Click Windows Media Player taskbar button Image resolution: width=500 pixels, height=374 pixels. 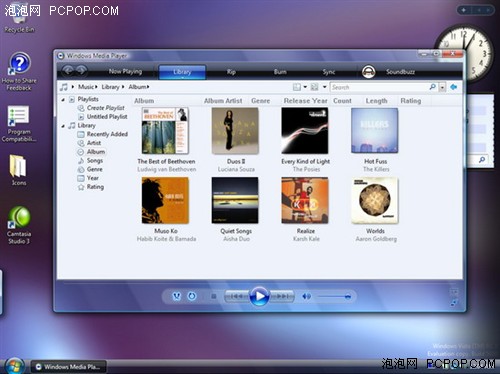pyautogui.click(x=69, y=367)
